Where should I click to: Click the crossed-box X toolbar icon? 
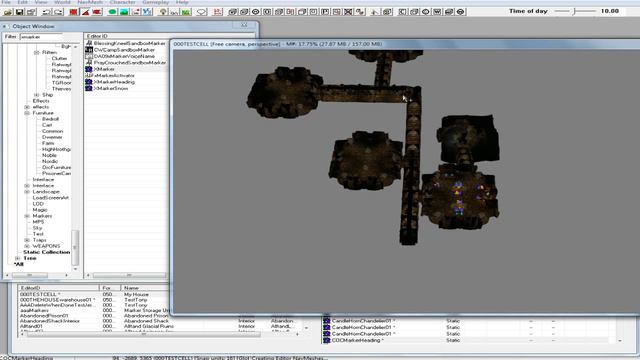[x=348, y=12]
